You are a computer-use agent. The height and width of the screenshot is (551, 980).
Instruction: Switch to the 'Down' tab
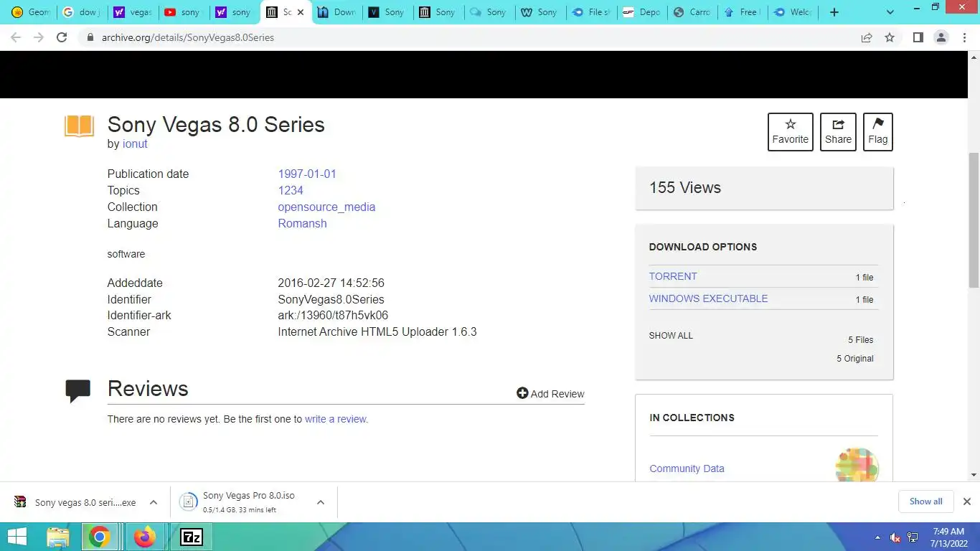pyautogui.click(x=336, y=12)
